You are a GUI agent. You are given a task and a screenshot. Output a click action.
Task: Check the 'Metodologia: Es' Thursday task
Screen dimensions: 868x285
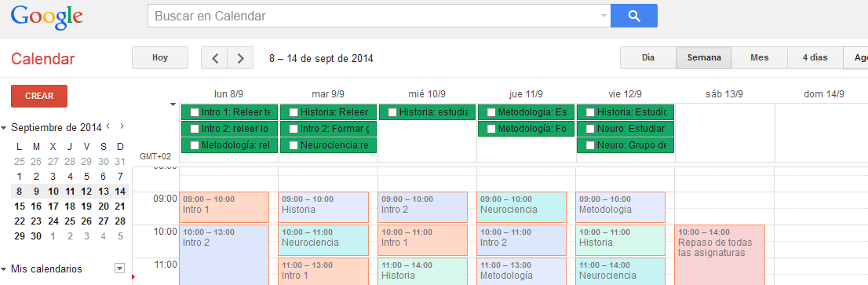[491, 112]
